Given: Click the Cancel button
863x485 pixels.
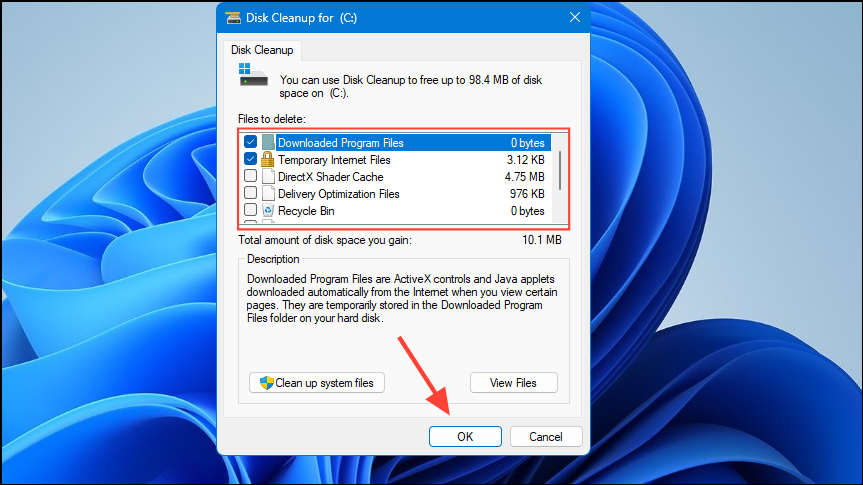Looking at the screenshot, I should click(x=545, y=437).
